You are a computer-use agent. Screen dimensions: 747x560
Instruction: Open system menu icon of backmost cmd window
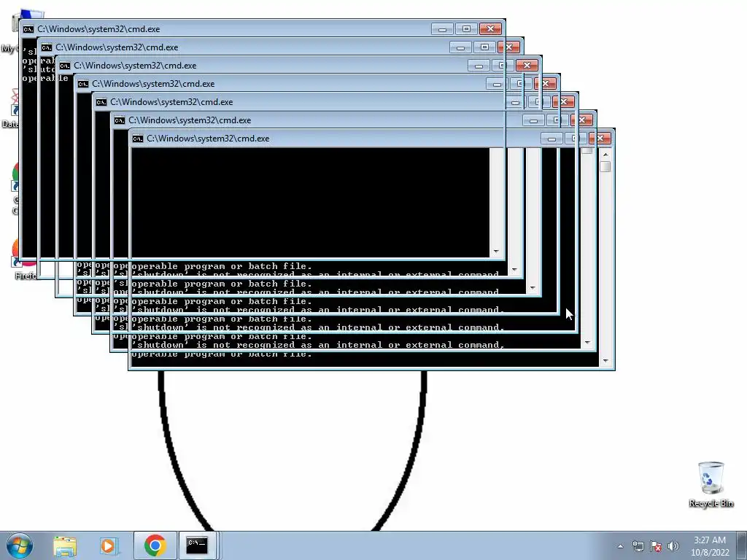pos(28,29)
